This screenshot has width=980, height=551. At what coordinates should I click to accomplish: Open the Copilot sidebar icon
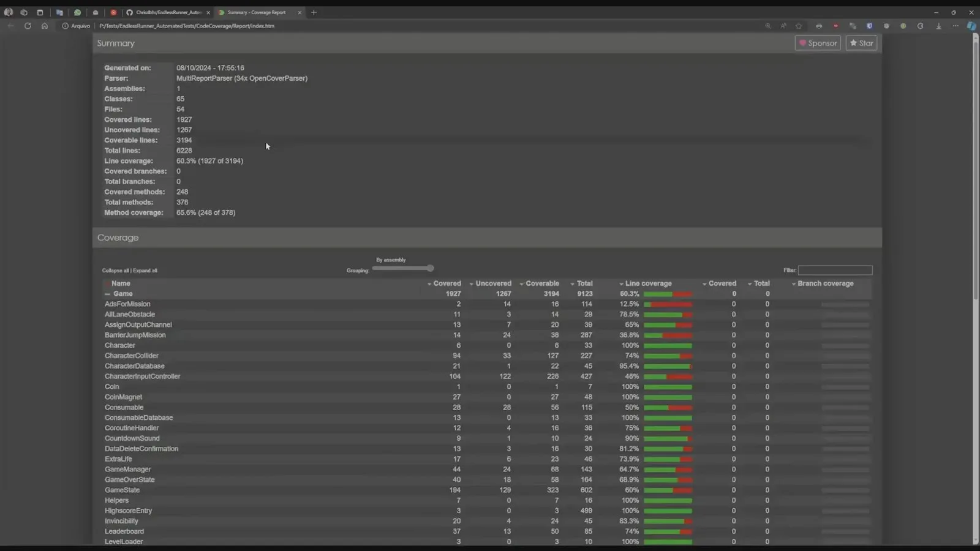(971, 26)
